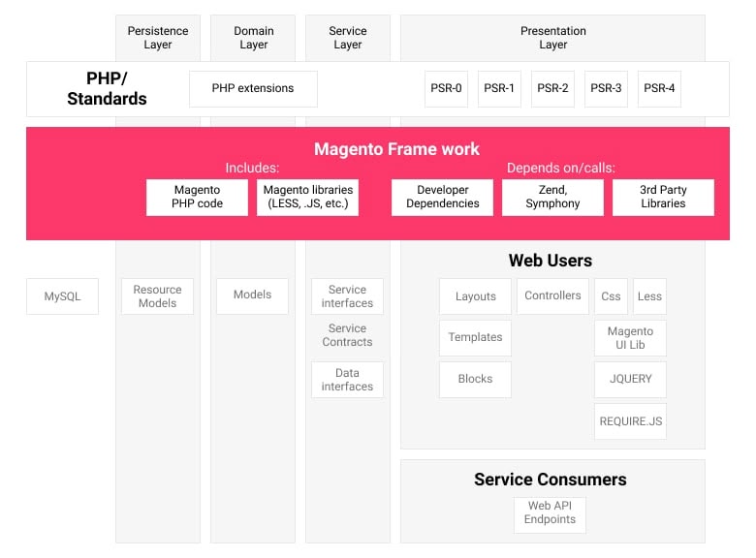
Task: Select the REQUIRE.JS box
Action: point(630,421)
